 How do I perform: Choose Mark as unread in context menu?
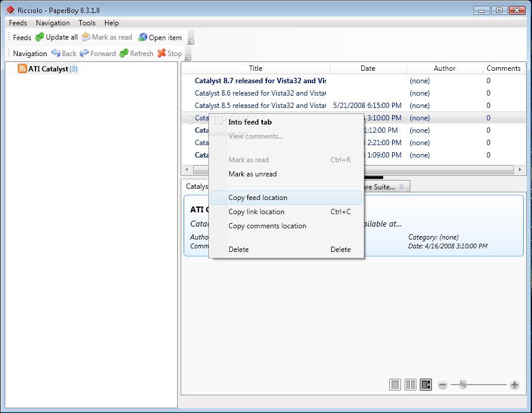pyautogui.click(x=286, y=174)
